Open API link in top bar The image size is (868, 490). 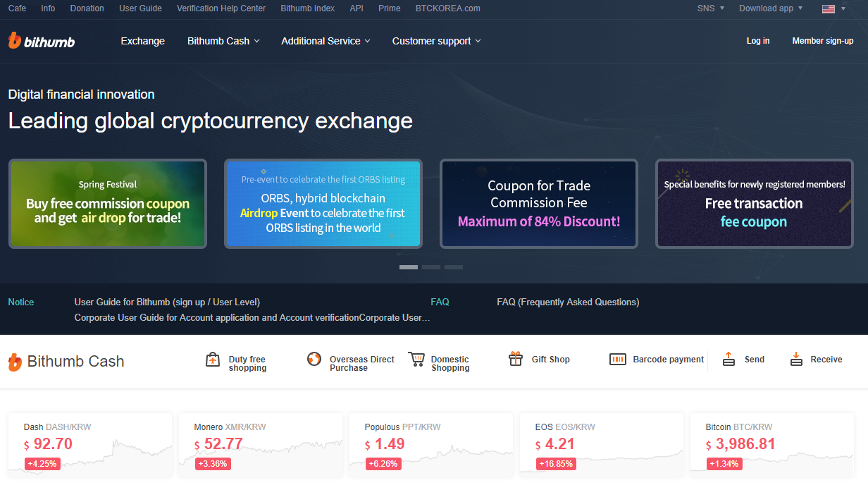click(x=356, y=8)
